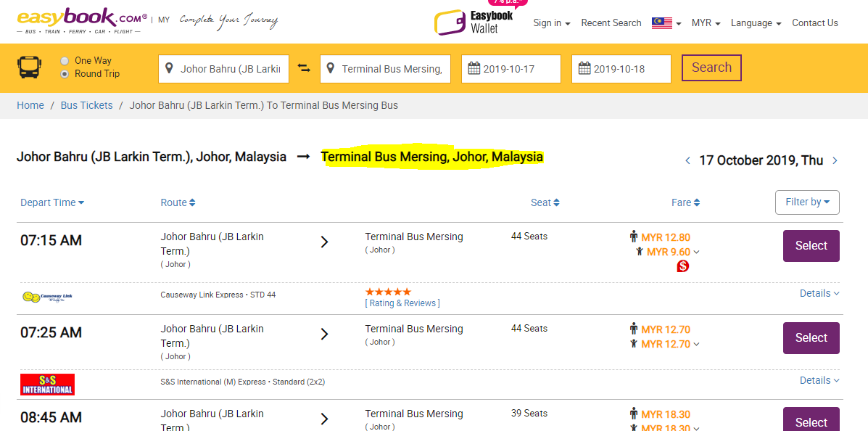The width and height of the screenshot is (868, 431).
Task: Select the One Way radio option
Action: point(65,61)
